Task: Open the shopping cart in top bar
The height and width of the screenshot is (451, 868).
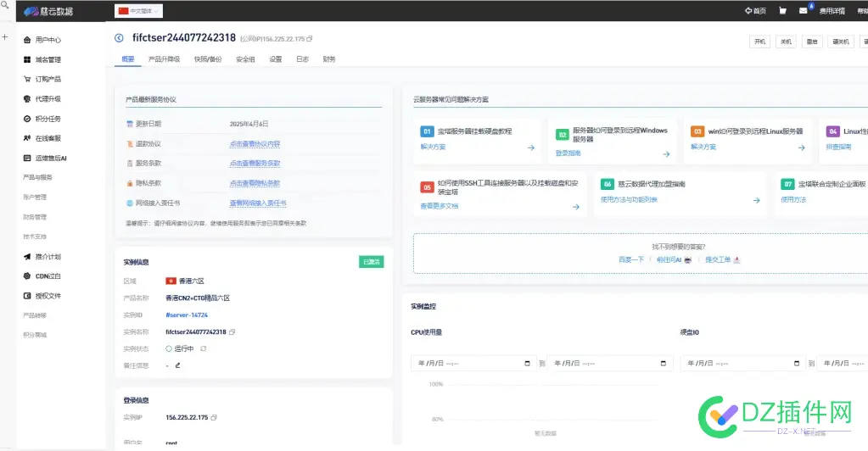Action: click(x=782, y=10)
